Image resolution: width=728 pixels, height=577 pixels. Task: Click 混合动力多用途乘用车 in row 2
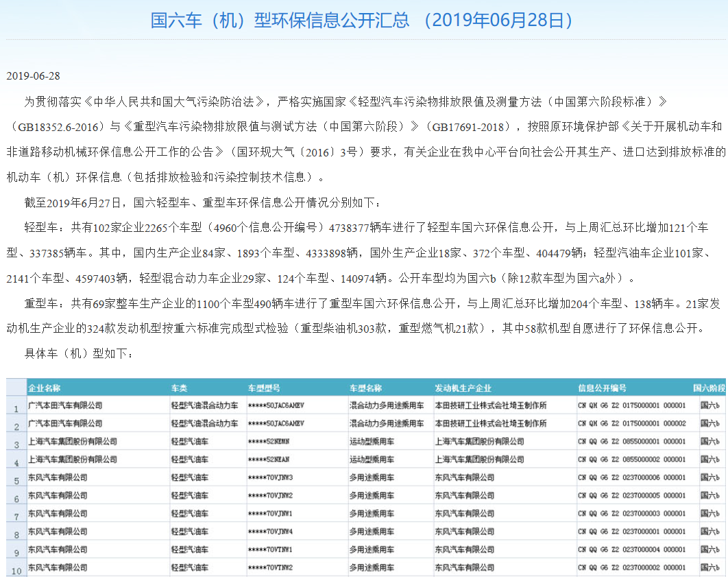coord(387,423)
